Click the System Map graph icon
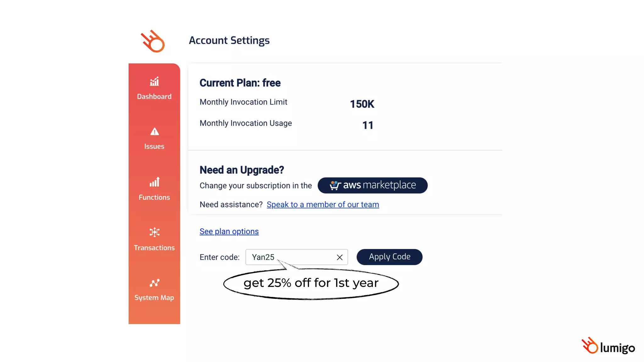This screenshot has height=362, width=644. (154, 283)
